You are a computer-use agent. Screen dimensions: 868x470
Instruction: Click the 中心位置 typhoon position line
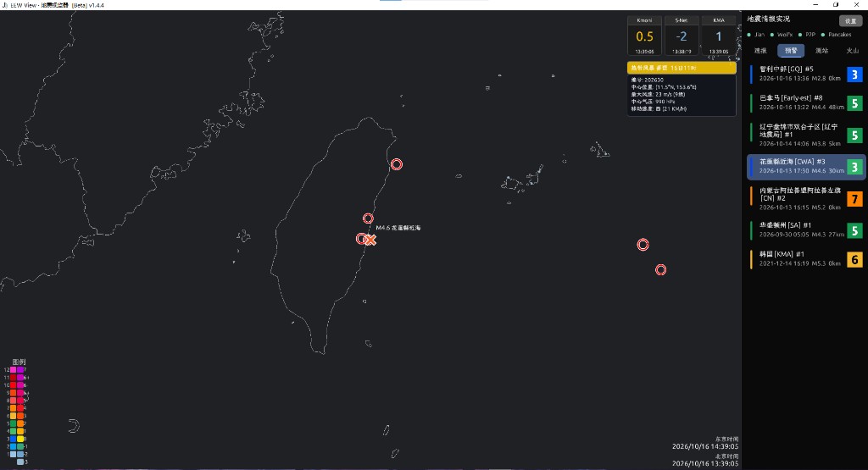tap(664, 87)
